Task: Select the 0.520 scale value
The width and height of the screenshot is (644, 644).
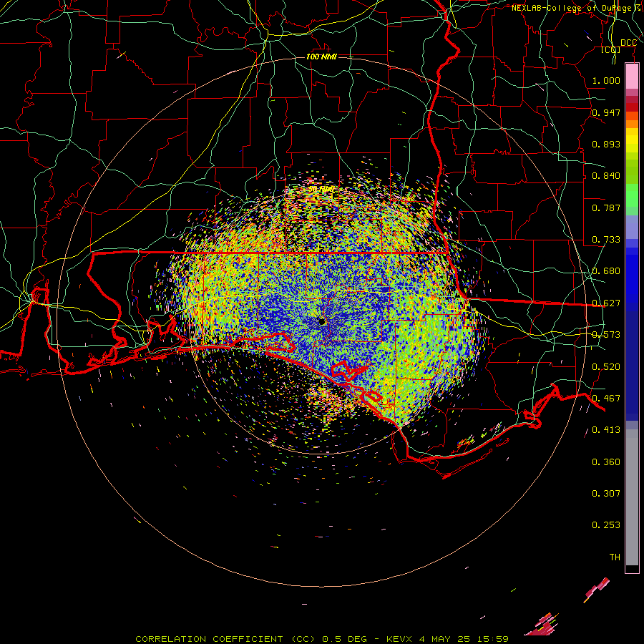Action: coord(606,367)
